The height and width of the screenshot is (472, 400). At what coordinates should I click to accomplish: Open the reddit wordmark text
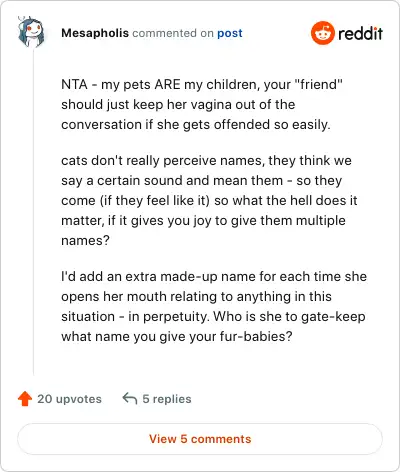(x=360, y=33)
